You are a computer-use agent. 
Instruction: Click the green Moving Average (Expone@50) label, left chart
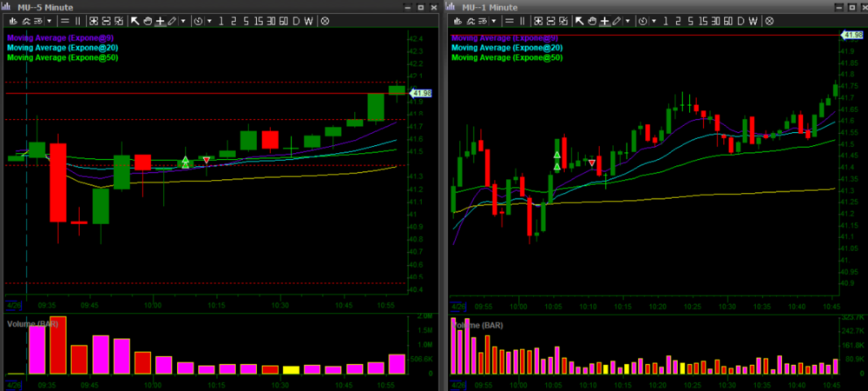62,57
